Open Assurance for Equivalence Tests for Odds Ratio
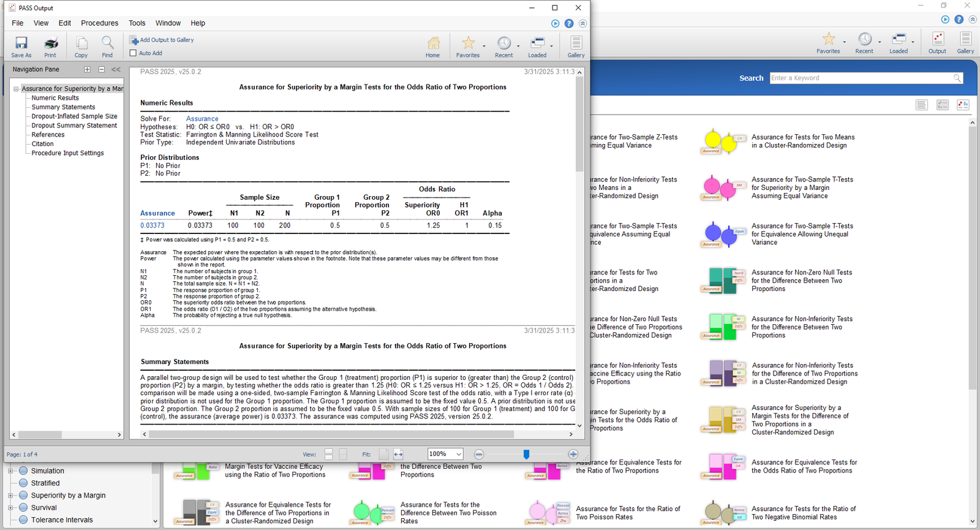Image resolution: width=980 pixels, height=530 pixels. click(779, 467)
